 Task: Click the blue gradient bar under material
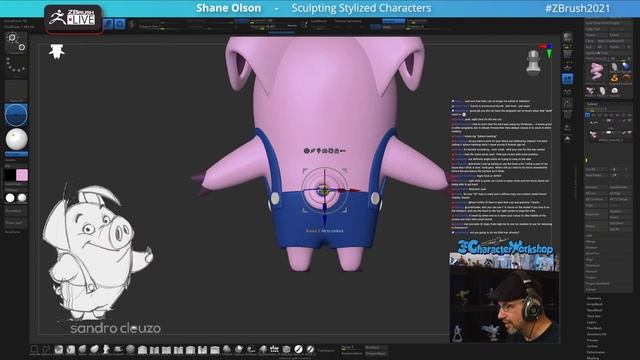pyautogui.click(x=16, y=154)
